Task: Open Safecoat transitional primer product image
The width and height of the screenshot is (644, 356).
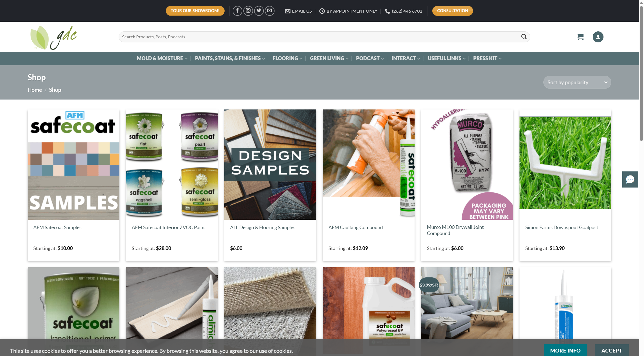Action: pyautogui.click(x=73, y=303)
